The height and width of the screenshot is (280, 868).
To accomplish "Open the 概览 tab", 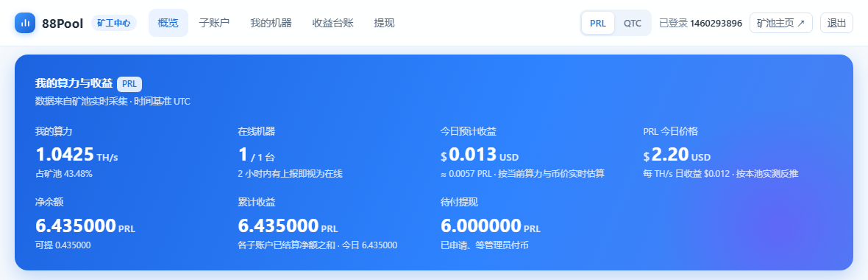I will (168, 24).
